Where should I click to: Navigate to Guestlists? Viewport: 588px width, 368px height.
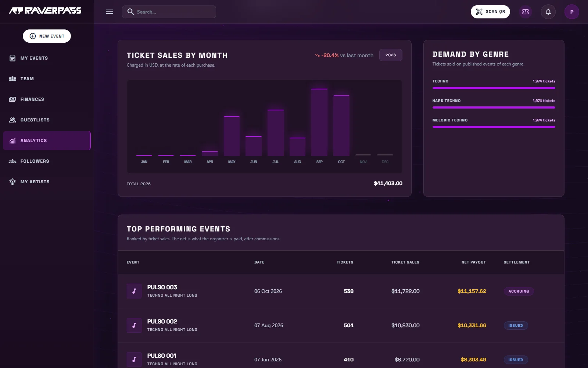pos(47,120)
